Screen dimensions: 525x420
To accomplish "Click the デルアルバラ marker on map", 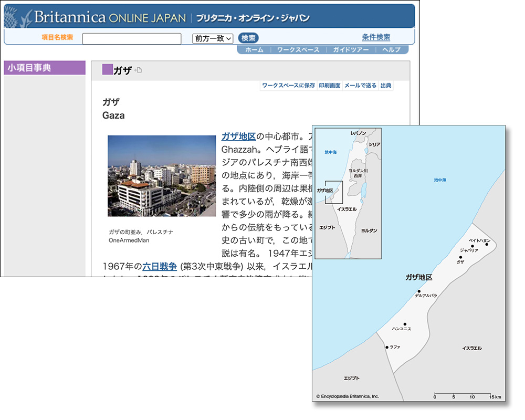I will [419, 291].
